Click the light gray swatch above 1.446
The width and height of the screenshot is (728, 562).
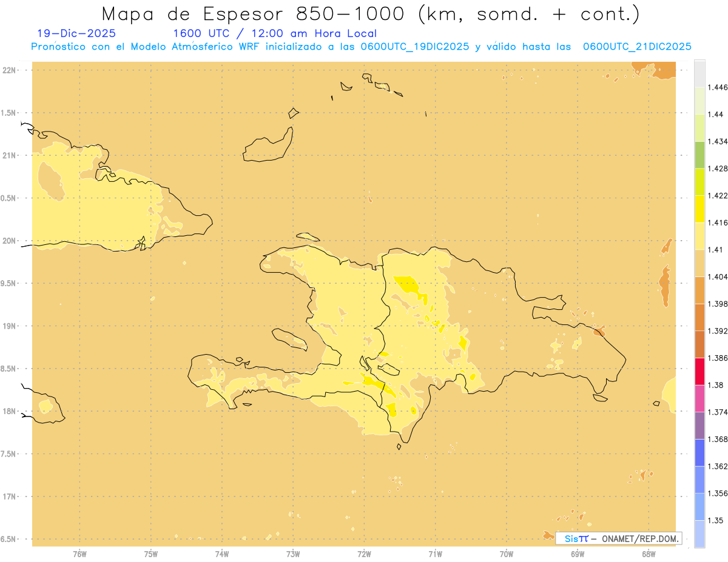click(x=699, y=73)
